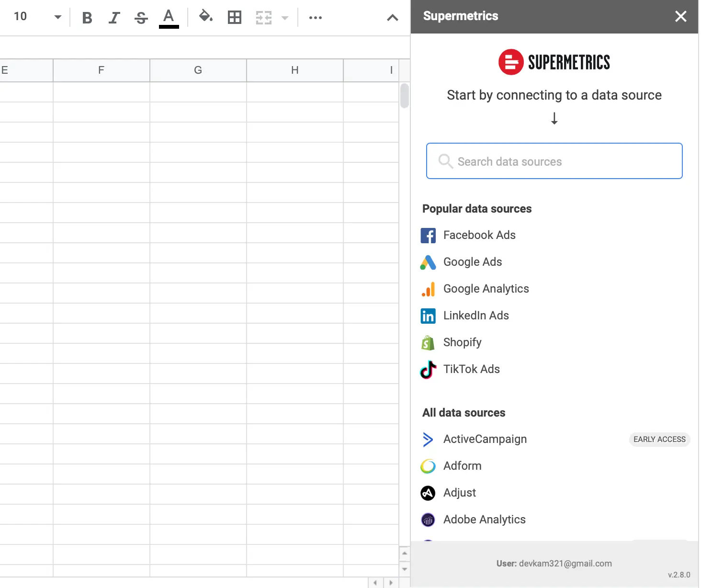Click the version label v.2.8.0
This screenshot has width=701, height=588.
click(679, 575)
